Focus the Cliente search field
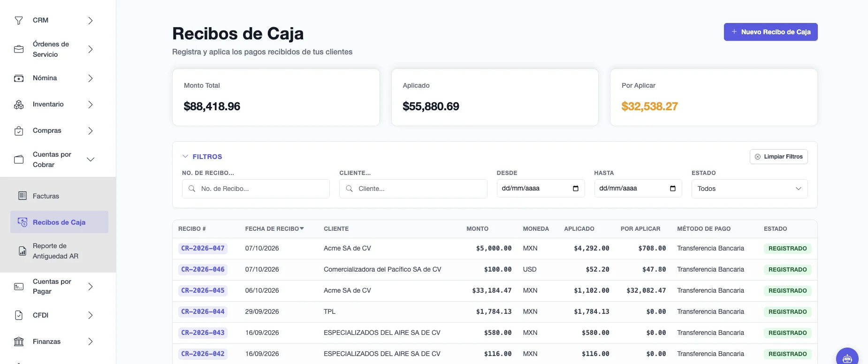This screenshot has width=868, height=364. [x=413, y=189]
